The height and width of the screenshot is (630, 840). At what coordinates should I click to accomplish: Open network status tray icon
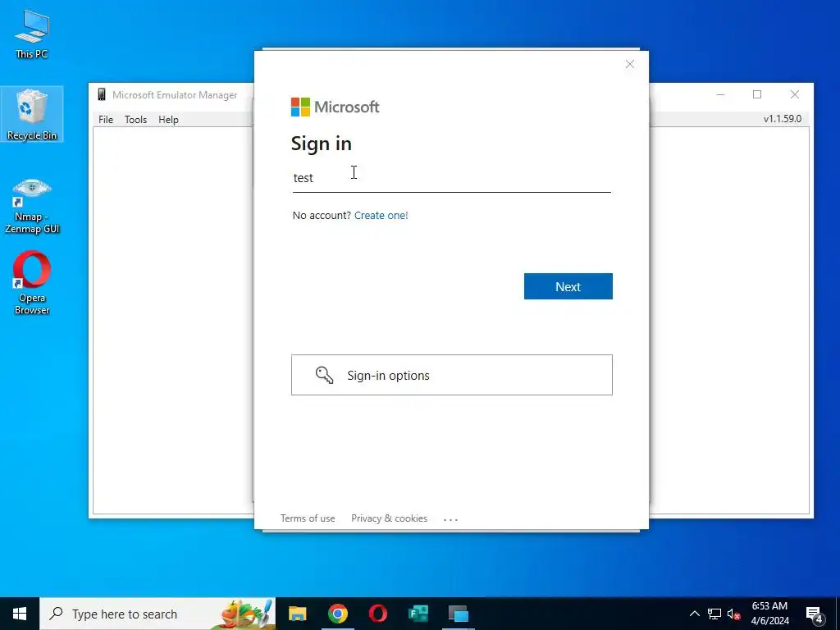(714, 614)
